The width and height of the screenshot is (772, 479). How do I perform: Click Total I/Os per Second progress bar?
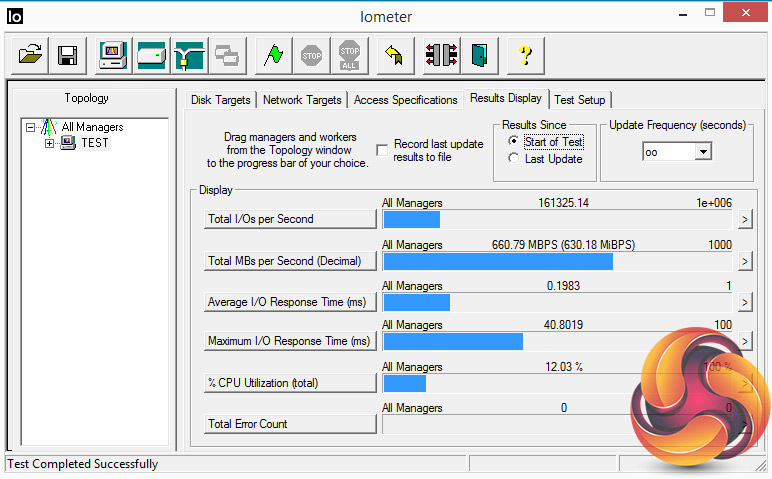(x=557, y=220)
